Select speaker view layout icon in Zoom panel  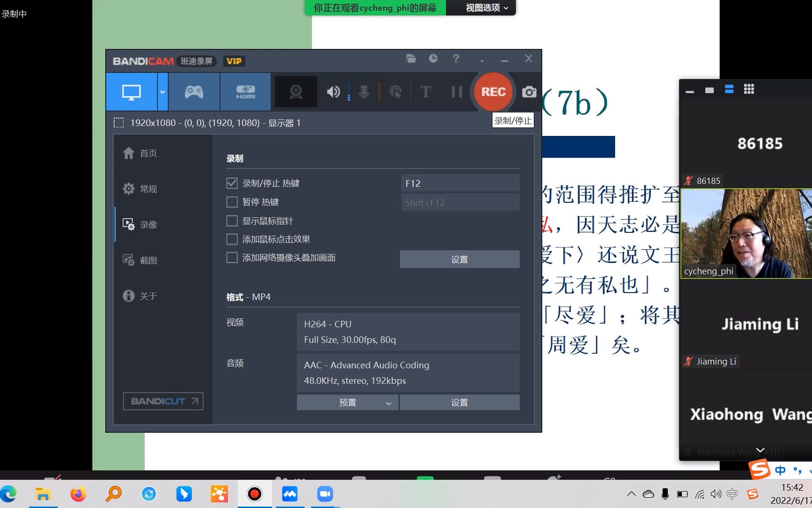(729, 89)
